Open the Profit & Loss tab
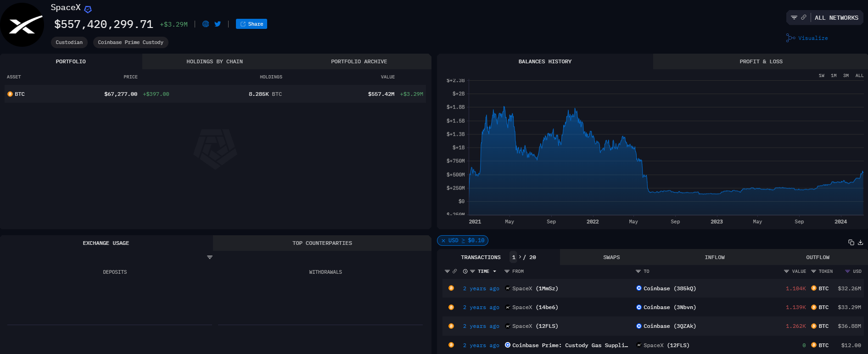The width and height of the screenshot is (868, 354). (x=761, y=61)
